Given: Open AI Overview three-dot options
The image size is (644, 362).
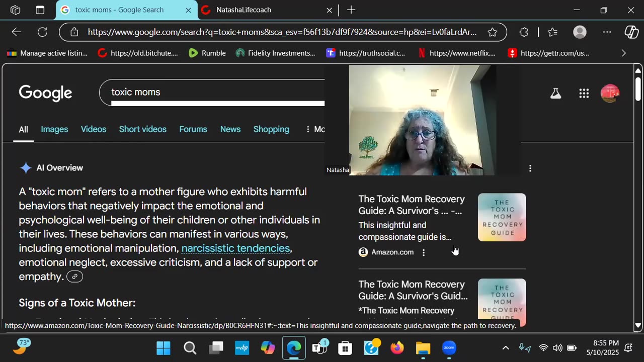Looking at the screenshot, I should 530,168.
